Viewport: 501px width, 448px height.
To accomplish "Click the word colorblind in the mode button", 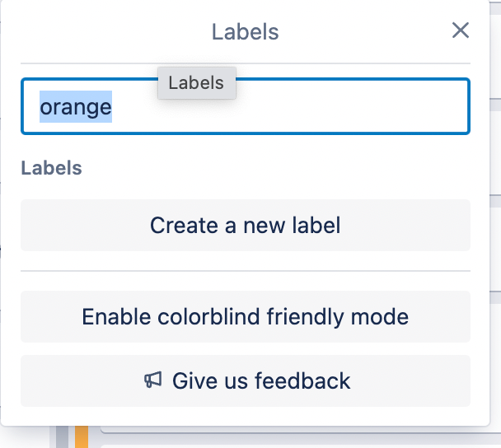I will pyautogui.click(x=208, y=317).
